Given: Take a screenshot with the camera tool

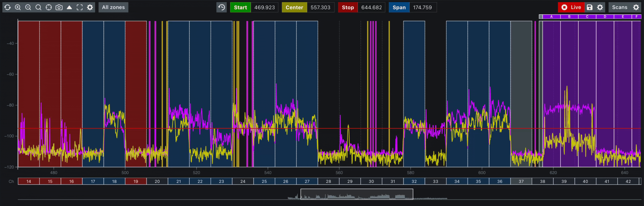Looking at the screenshot, I should pos(59,7).
